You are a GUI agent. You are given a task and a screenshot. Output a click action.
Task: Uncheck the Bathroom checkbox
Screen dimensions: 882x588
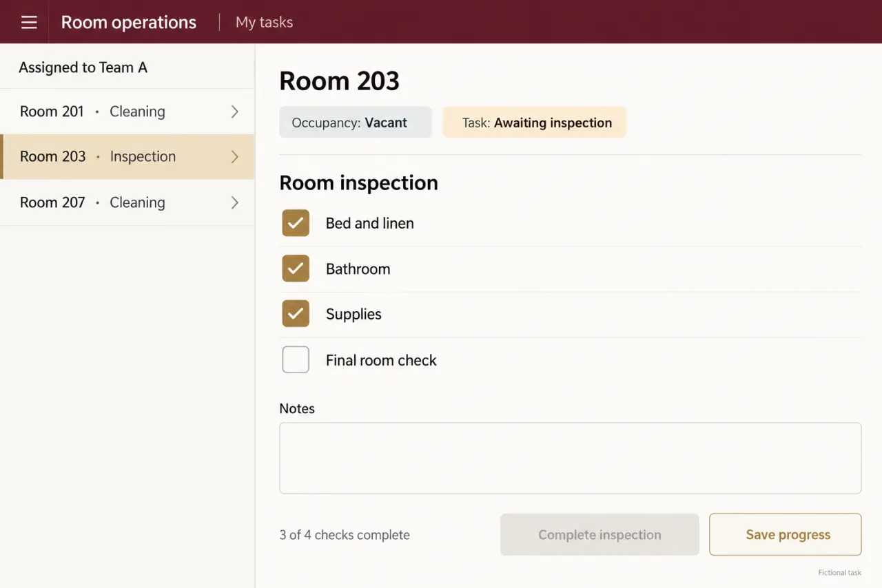coord(296,269)
